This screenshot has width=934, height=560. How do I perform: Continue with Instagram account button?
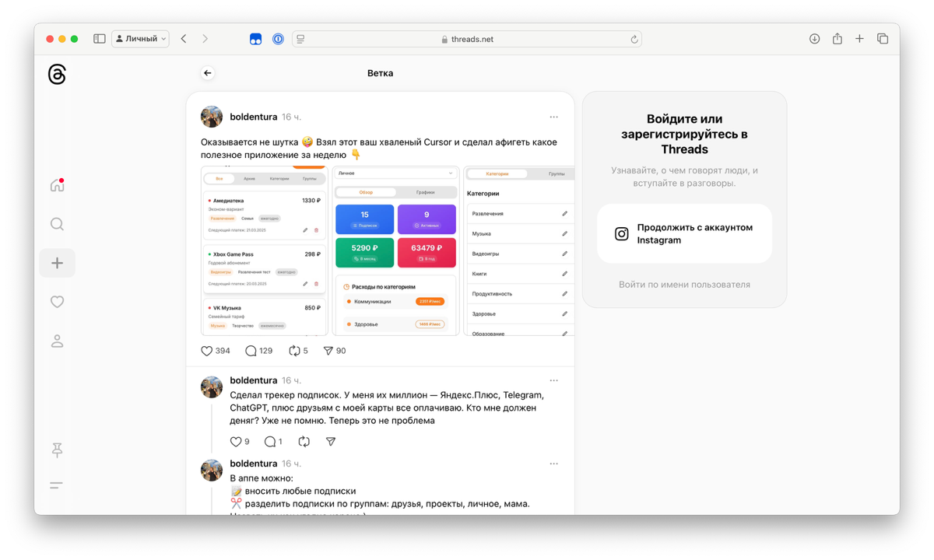685,234
